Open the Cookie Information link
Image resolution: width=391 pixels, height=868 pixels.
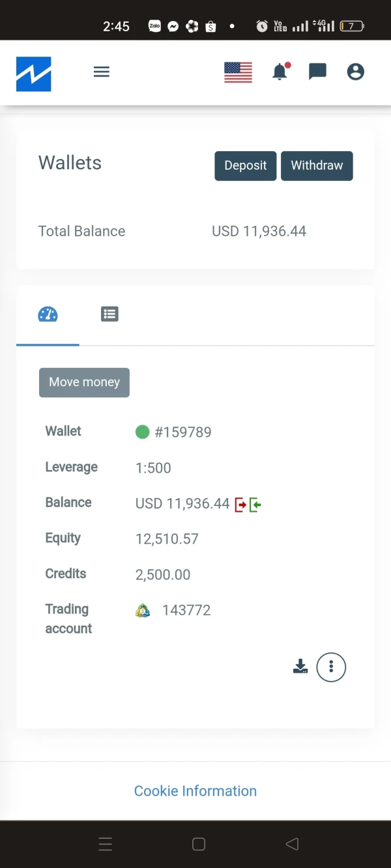click(x=195, y=791)
